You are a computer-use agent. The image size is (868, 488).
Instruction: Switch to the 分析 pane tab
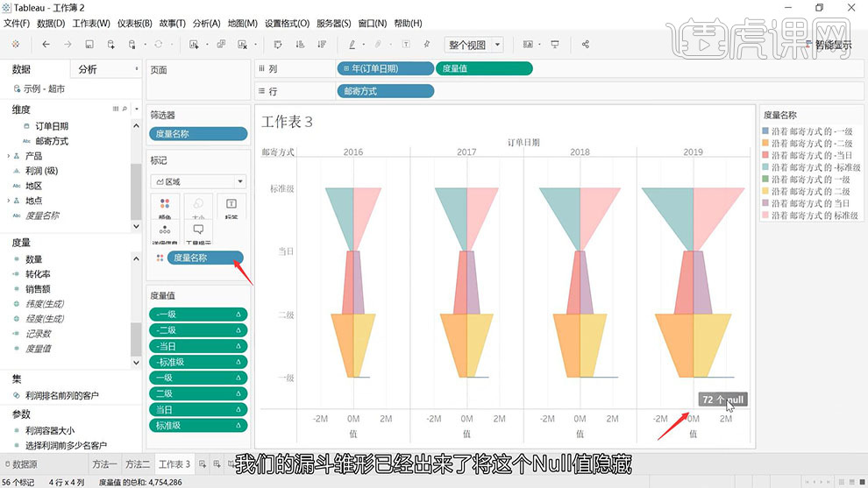click(x=87, y=69)
